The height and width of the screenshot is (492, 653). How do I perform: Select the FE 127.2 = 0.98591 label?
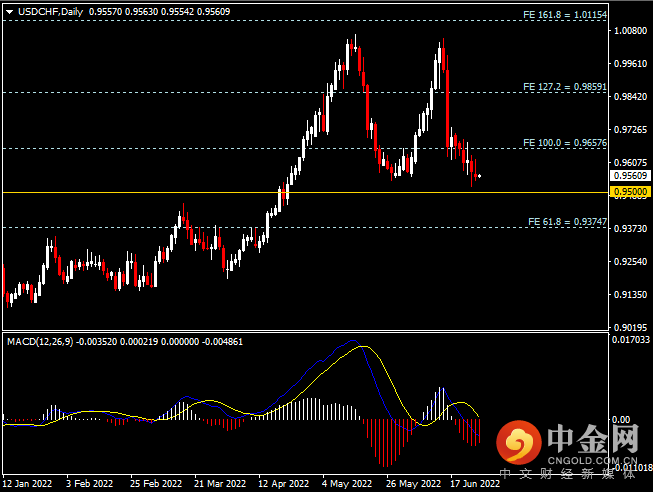[x=565, y=87]
